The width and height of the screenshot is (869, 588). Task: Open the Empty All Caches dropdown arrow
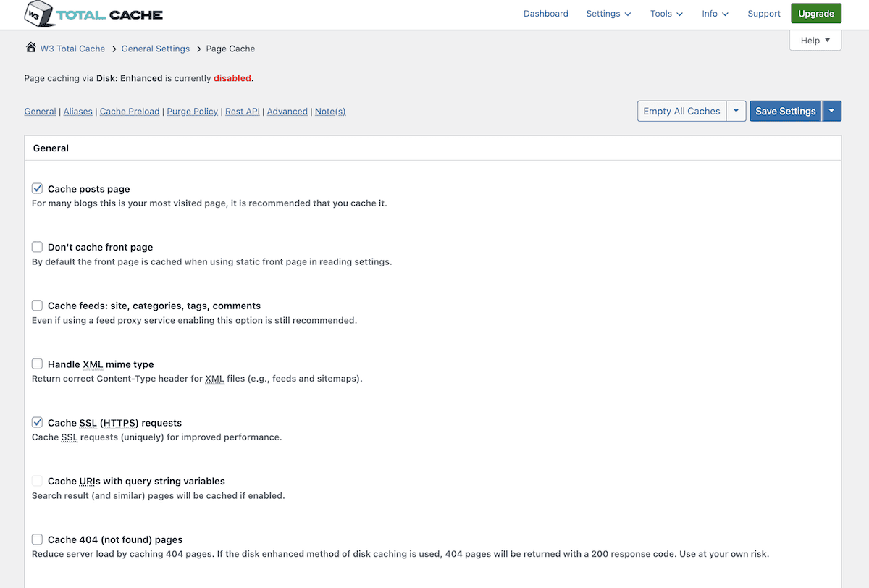[x=736, y=111]
